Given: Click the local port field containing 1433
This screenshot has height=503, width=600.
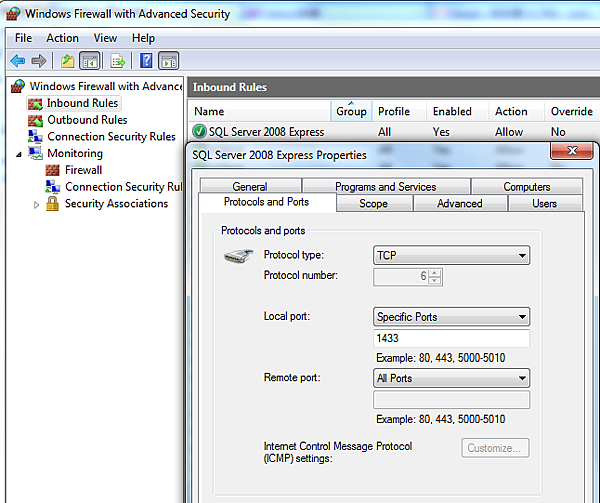Looking at the screenshot, I should [452, 338].
